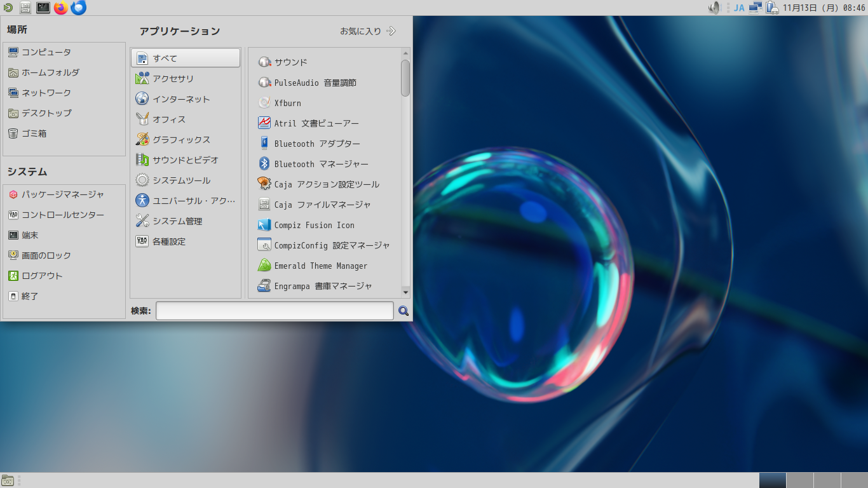Launch Bluetooth アダプター
Screen dimensions: 868x488
pyautogui.click(x=325, y=144)
